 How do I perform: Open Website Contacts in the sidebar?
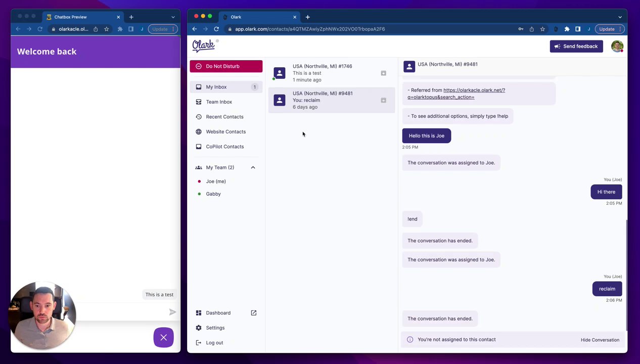226,131
